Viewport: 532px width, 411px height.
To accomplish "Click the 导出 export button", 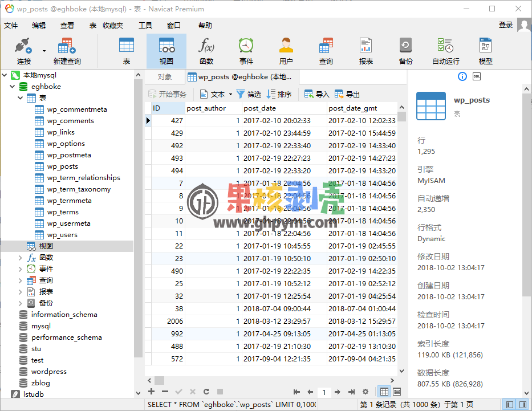I will click(347, 94).
